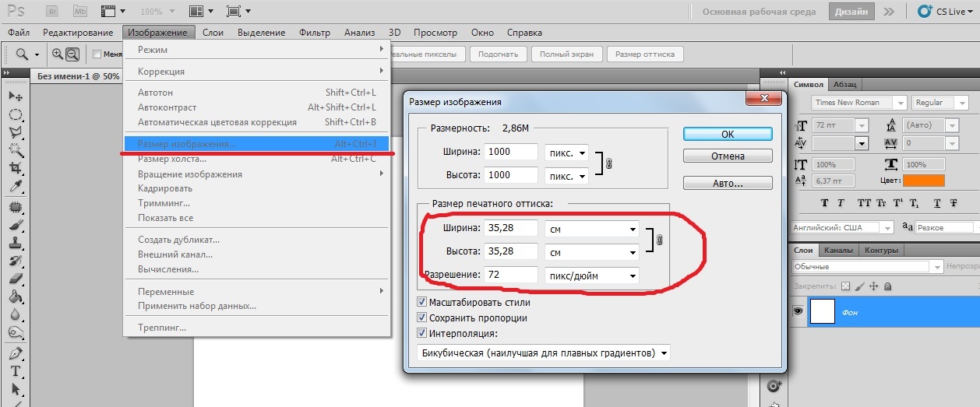The height and width of the screenshot is (407, 980).
Task: Switch to the Абзац tab
Action: 844,84
